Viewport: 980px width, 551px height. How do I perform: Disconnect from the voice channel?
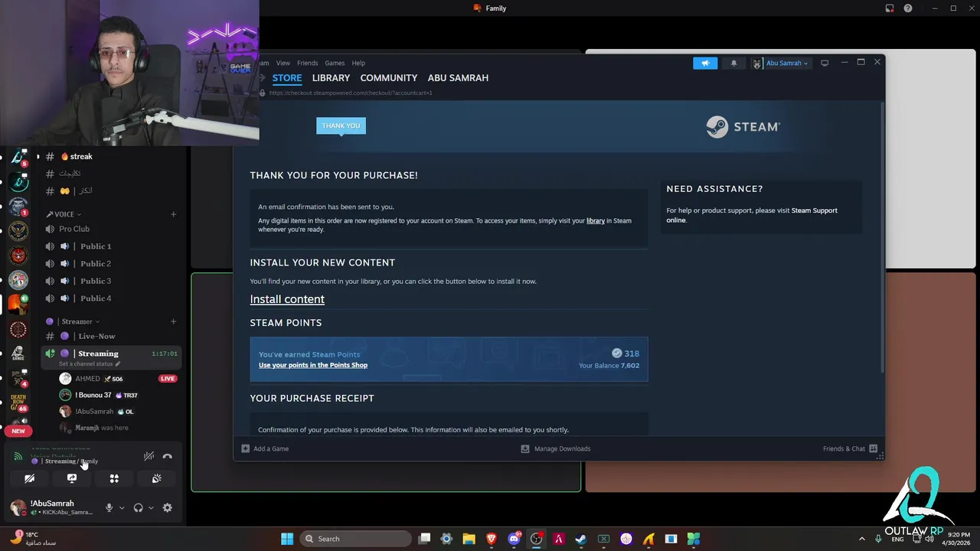point(167,456)
